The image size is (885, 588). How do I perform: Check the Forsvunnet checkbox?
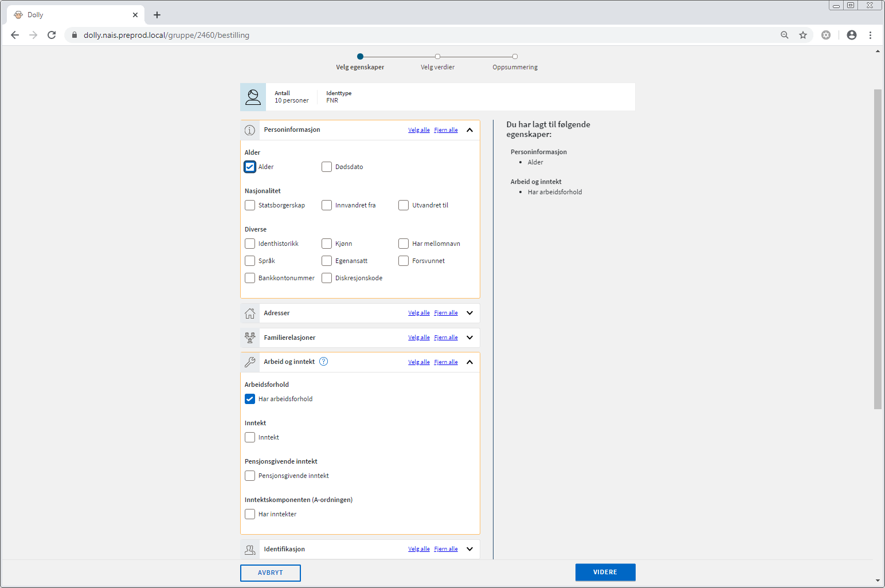pos(404,261)
